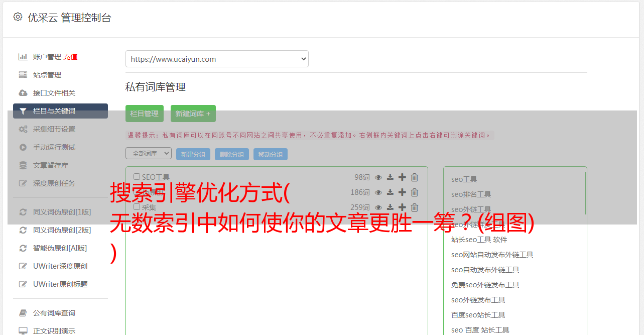Select keyword 站长seo工具 软件

coord(479,240)
